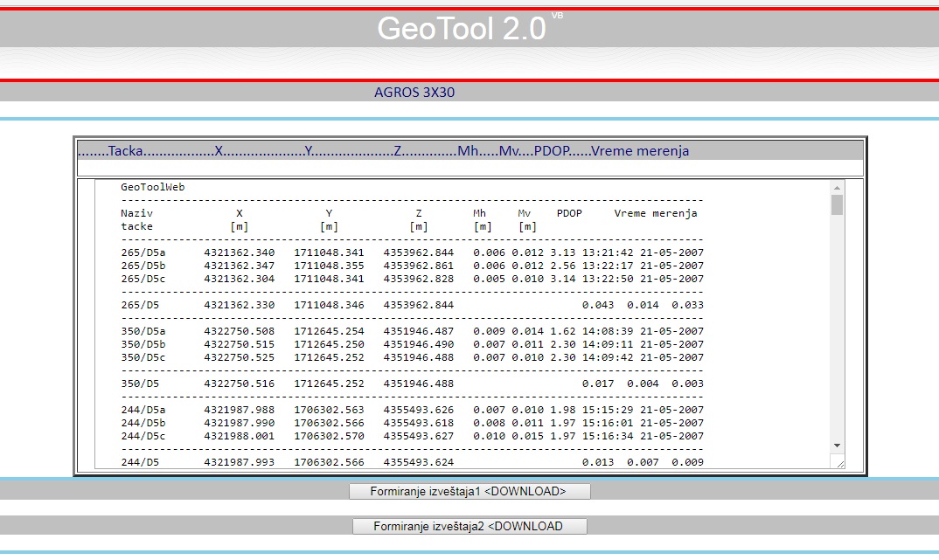This screenshot has width=939, height=560.
Task: Click the Formiranje izveštaja1 DOWNLOAD button
Action: [469, 491]
